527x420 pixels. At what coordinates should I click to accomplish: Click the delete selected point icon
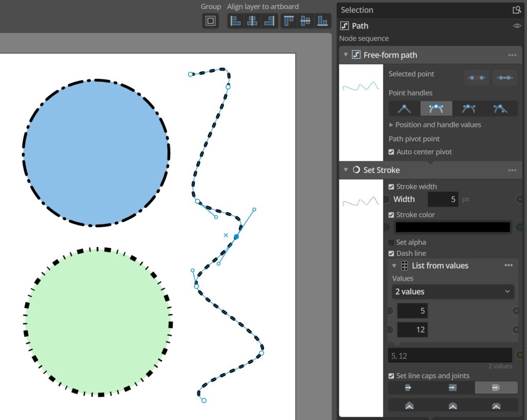(477, 78)
